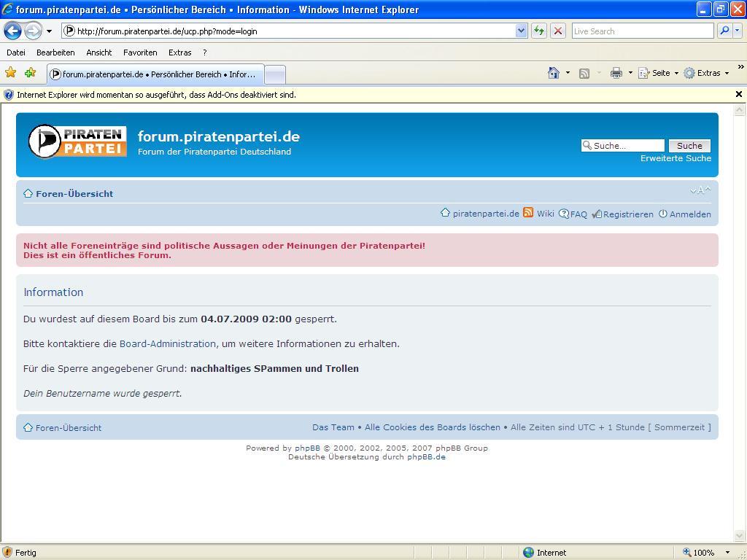Expand the Print options dropdown arrow
Screen dimensions: 747x560
click(630, 73)
